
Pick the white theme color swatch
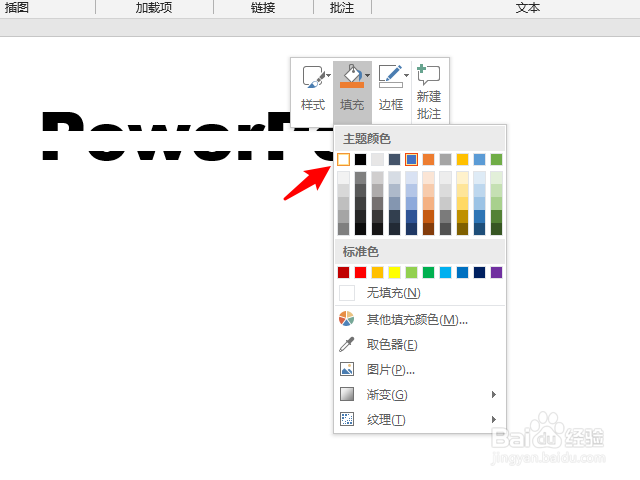(344, 160)
